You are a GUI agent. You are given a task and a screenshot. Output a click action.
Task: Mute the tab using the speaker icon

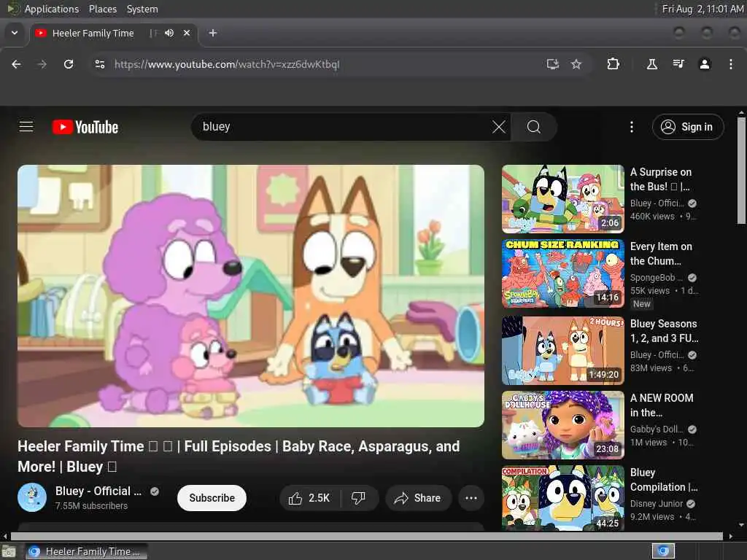tap(169, 33)
